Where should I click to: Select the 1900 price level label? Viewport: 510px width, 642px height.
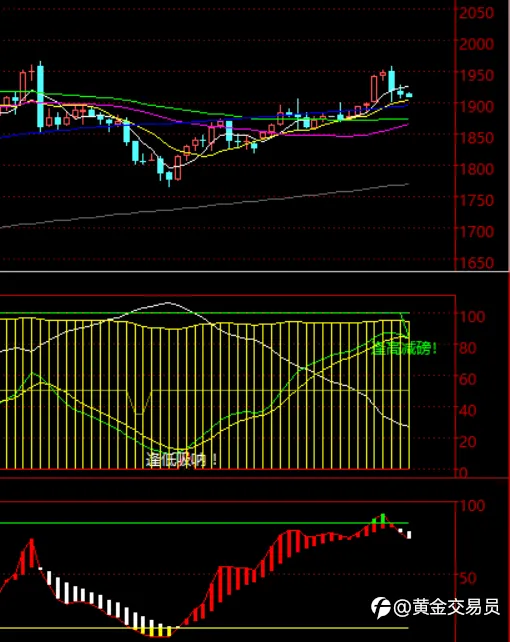pos(476,106)
